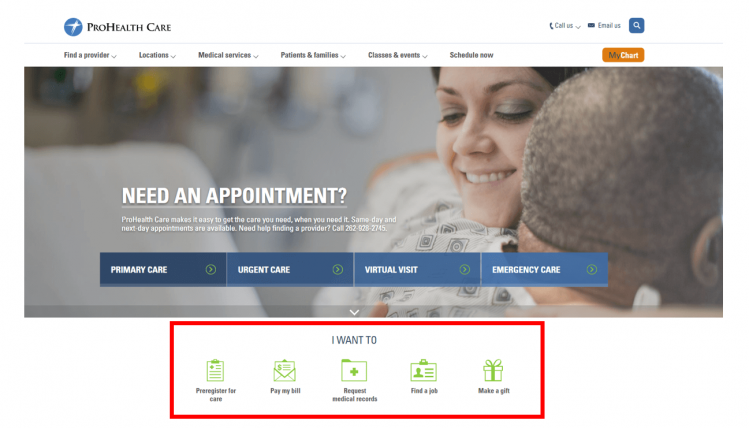Click the search magnifier icon button

pos(636,25)
